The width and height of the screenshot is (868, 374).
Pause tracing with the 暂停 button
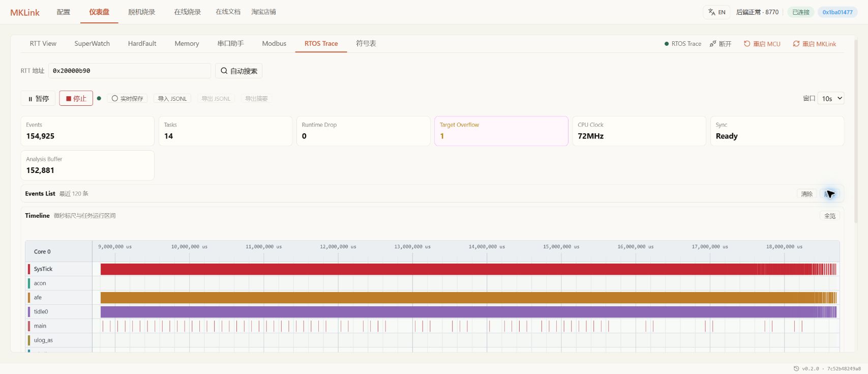click(x=38, y=99)
